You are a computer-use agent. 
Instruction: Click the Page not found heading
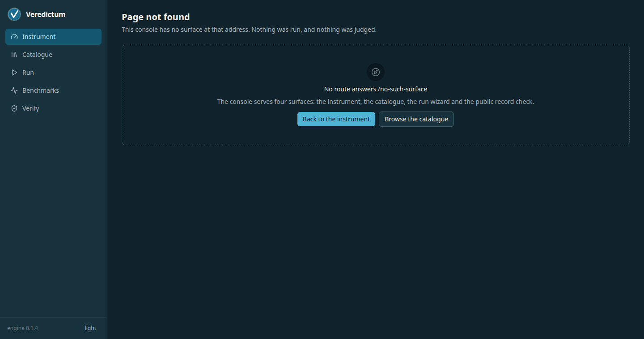point(156,17)
